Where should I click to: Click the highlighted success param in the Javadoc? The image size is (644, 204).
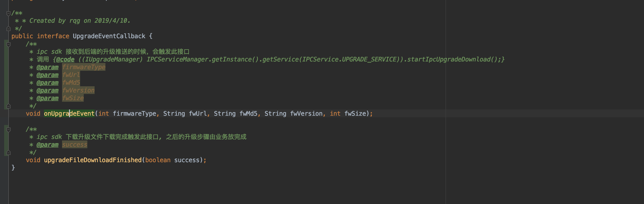(x=75, y=145)
